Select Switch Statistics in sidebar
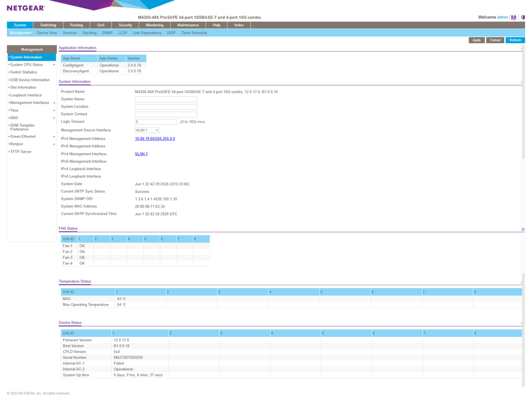The width and height of the screenshot is (532, 397). 23,72
